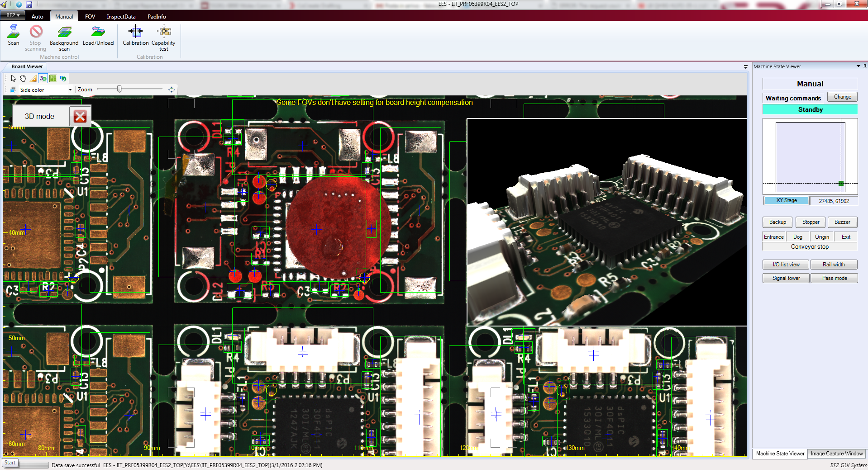Click the Start button in status bar

point(10,463)
